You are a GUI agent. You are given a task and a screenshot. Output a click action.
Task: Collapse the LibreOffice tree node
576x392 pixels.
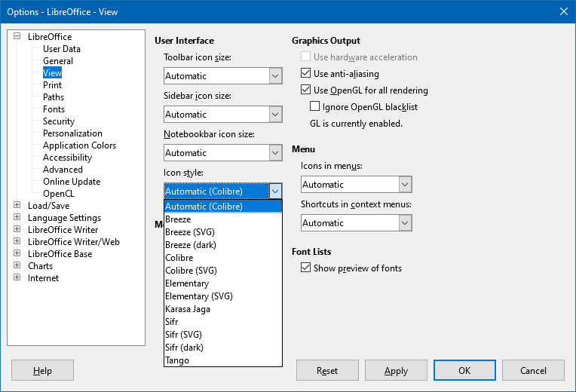point(17,36)
